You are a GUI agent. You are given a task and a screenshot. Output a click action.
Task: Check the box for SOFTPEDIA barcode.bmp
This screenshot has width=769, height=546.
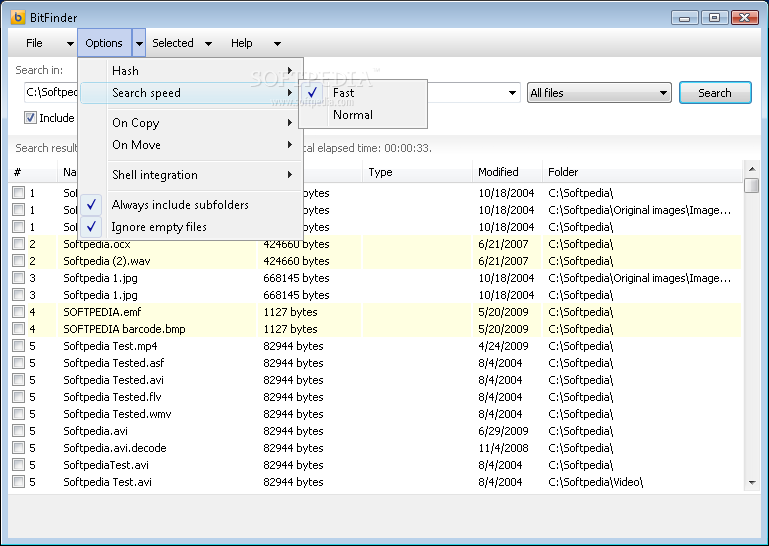pos(19,329)
